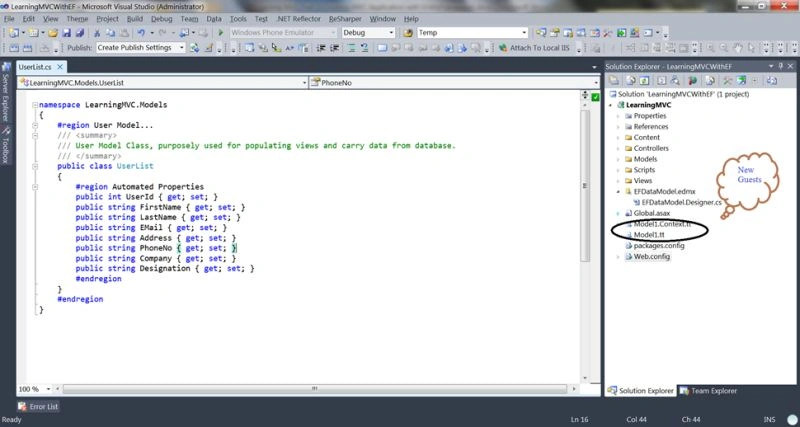800x427 pixels.
Task: Click the green tools icon in the top toolbar
Action: pos(621,33)
